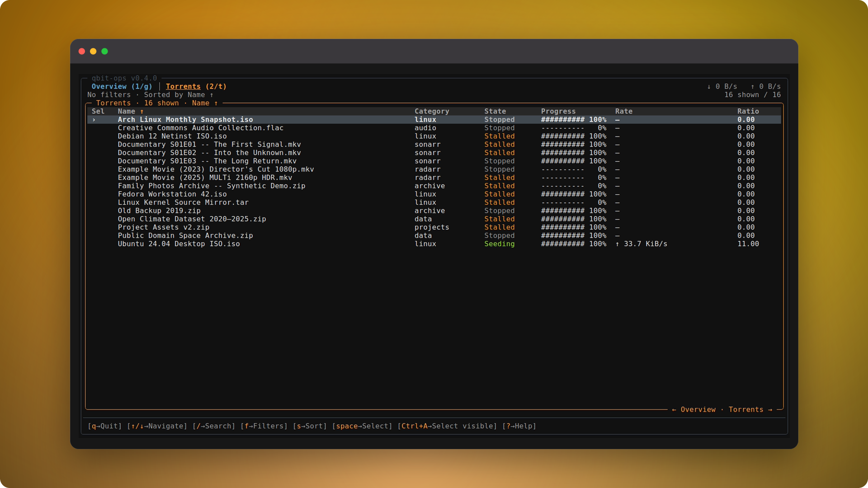The width and height of the screenshot is (868, 488).
Task: Click the row cursor arrow beside Arch Linux
Action: coord(94,120)
